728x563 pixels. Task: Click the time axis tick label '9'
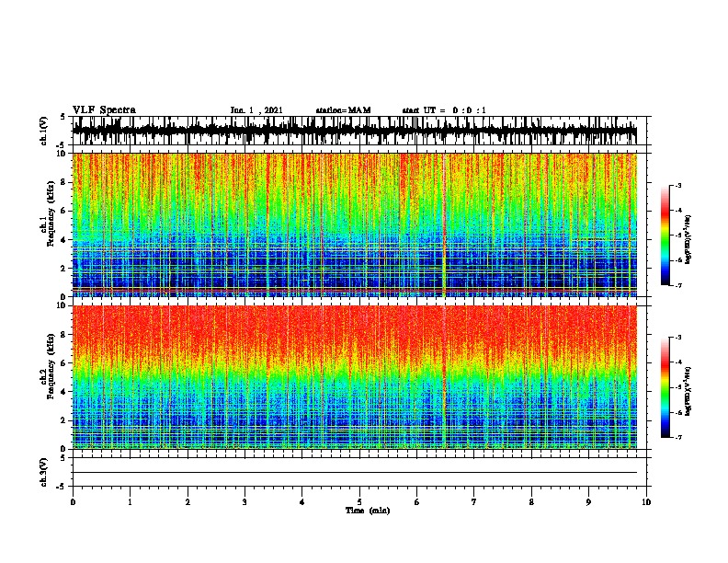coord(588,502)
